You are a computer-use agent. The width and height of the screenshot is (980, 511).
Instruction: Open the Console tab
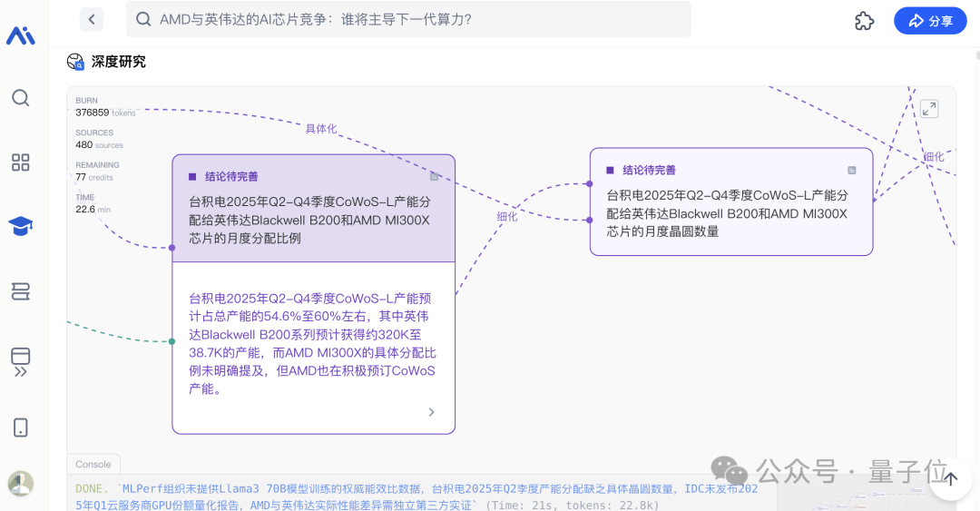(93, 464)
